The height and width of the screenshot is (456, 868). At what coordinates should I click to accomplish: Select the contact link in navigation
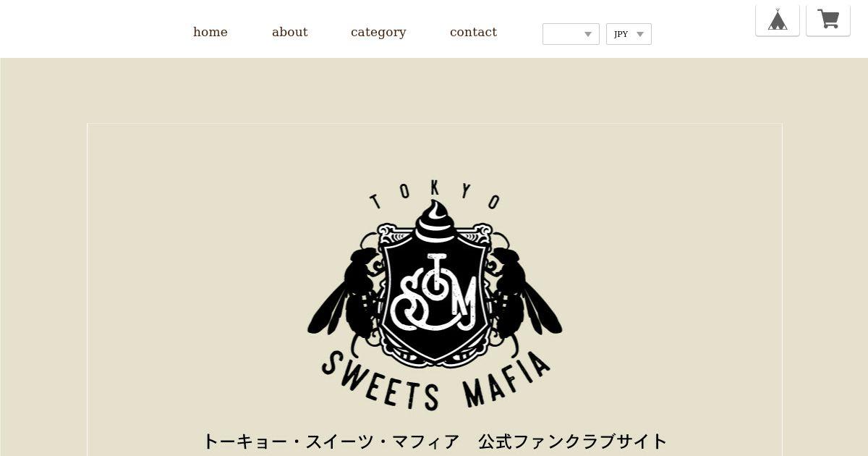[x=473, y=32]
